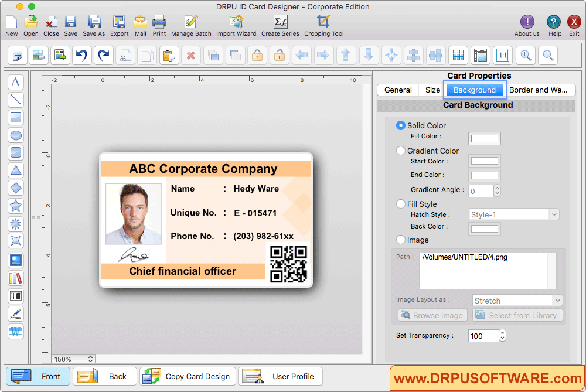586x392 pixels.
Task: Click the Gradient Angle stepper arrows
Action: coord(497,191)
